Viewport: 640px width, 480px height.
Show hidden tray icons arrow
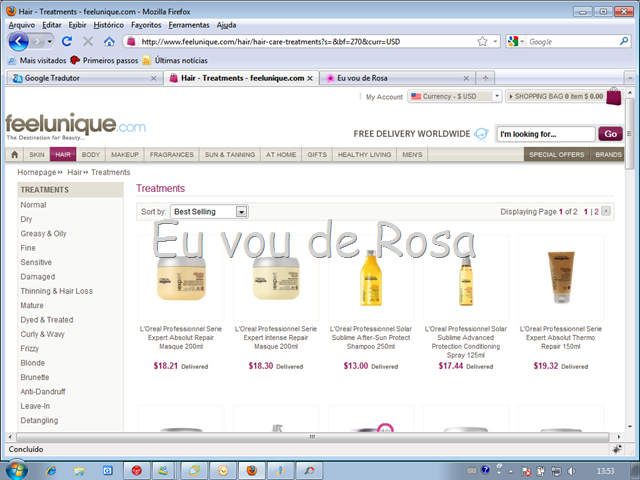click(510, 471)
